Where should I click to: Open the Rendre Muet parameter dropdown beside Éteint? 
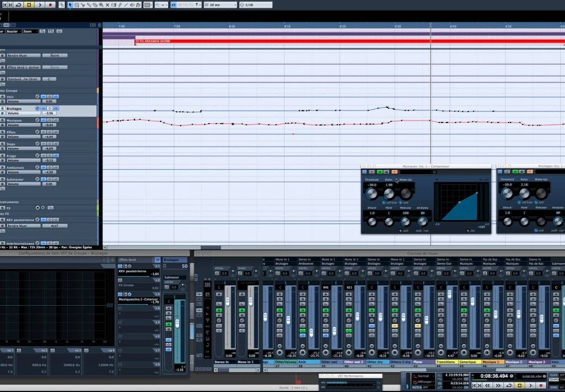click(x=23, y=56)
